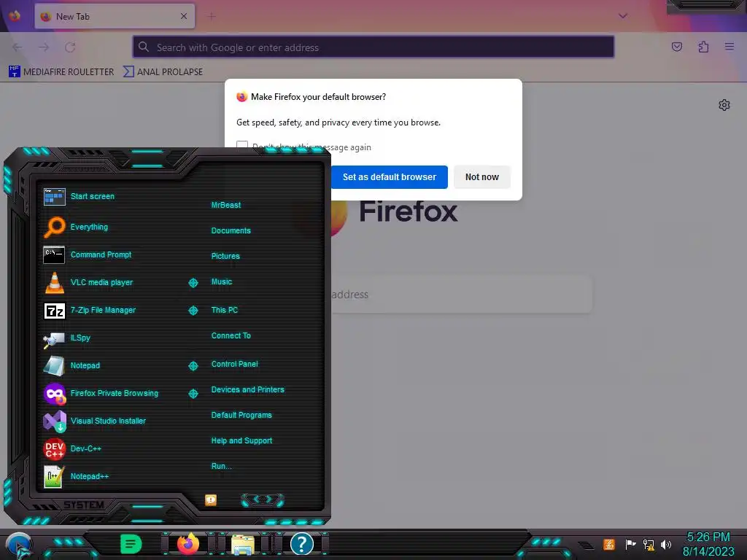Click the orange notification icon in start menu
Image resolution: width=747 pixels, height=560 pixels.
click(211, 500)
